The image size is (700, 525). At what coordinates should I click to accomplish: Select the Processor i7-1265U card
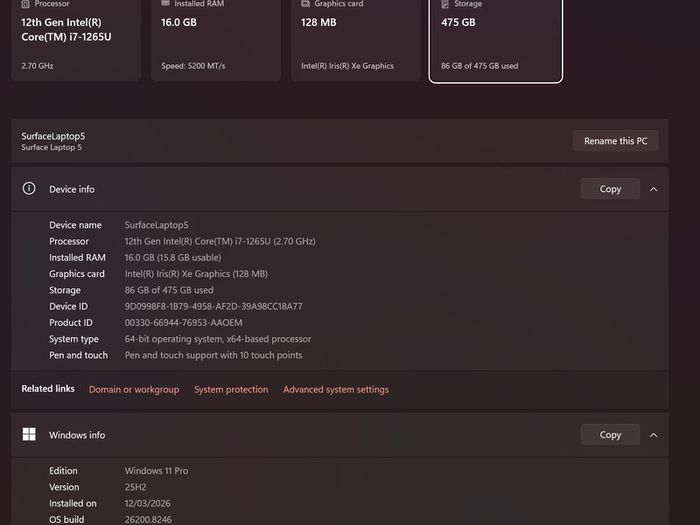click(x=76, y=40)
